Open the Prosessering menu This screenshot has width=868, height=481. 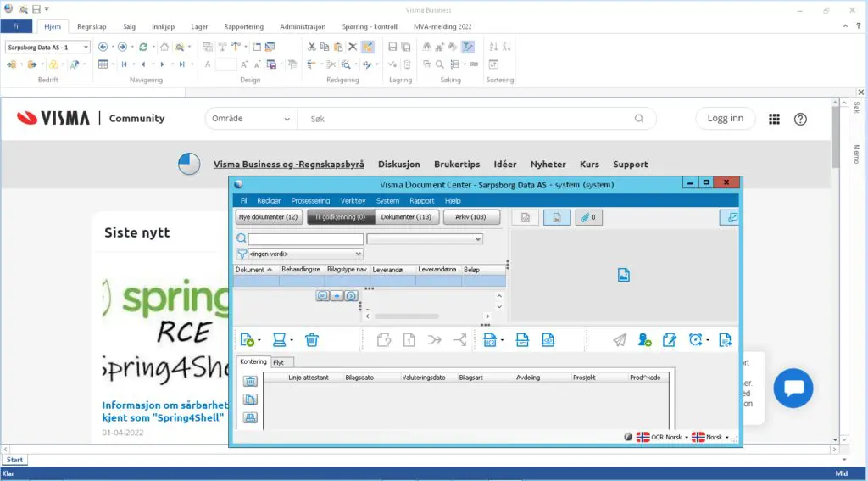[x=309, y=201]
